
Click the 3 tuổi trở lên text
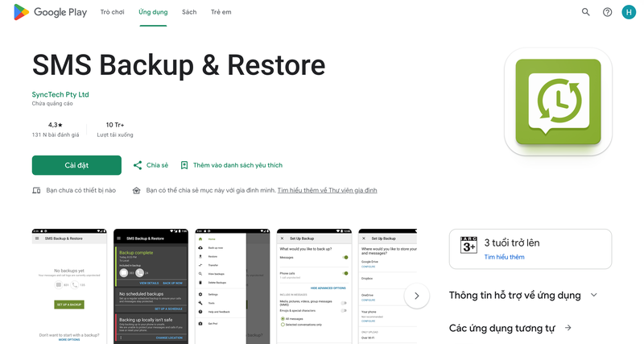(x=512, y=243)
